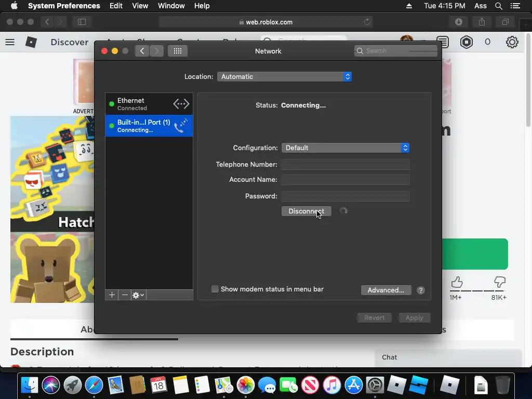The height and width of the screenshot is (399, 532).
Task: Click the Hatch game thumbnail in Safari
Action: click(x=52, y=209)
